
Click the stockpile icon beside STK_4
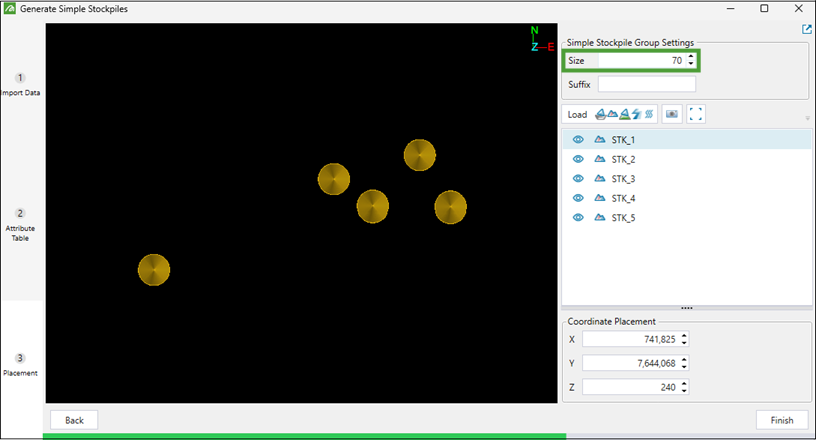(600, 198)
